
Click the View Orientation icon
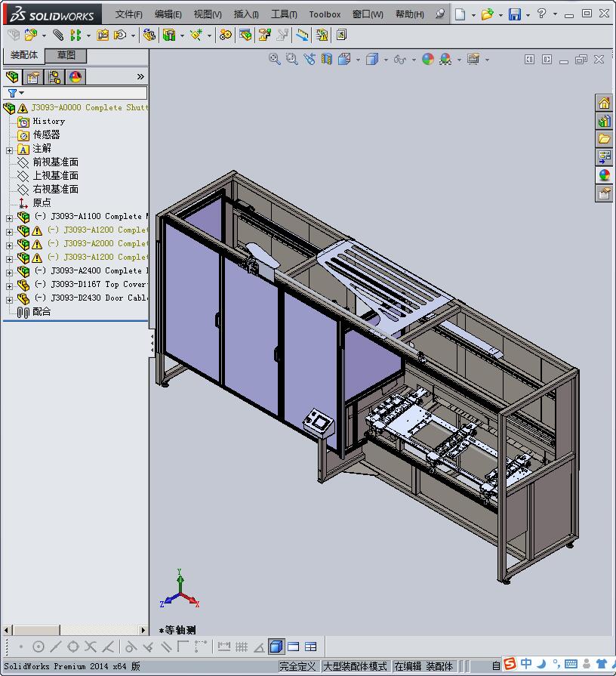coord(344,59)
